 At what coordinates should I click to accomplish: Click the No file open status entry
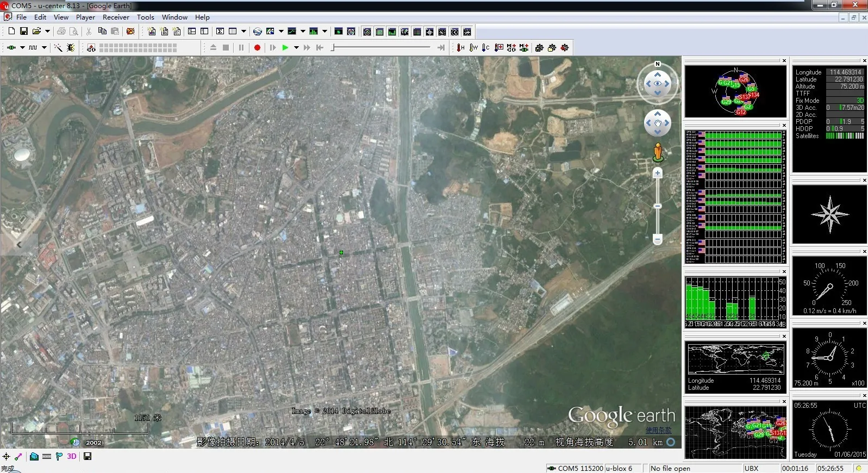pyautogui.click(x=670, y=468)
